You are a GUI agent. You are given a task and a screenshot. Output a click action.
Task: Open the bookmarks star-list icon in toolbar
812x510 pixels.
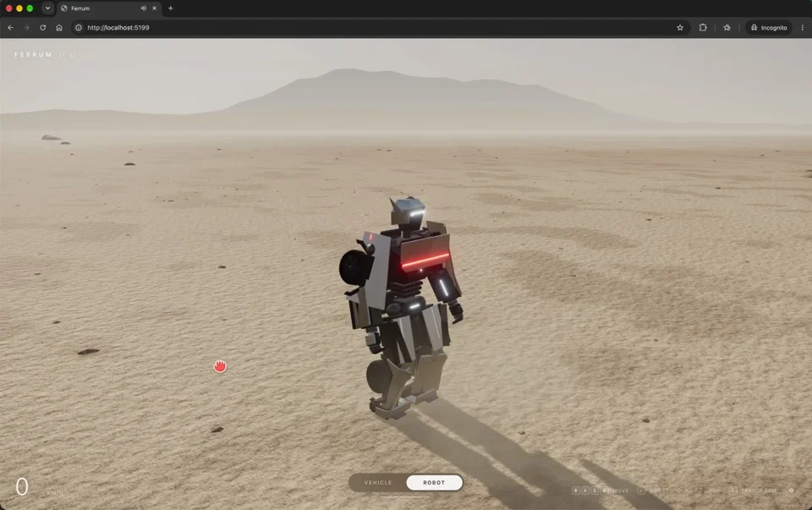point(727,27)
